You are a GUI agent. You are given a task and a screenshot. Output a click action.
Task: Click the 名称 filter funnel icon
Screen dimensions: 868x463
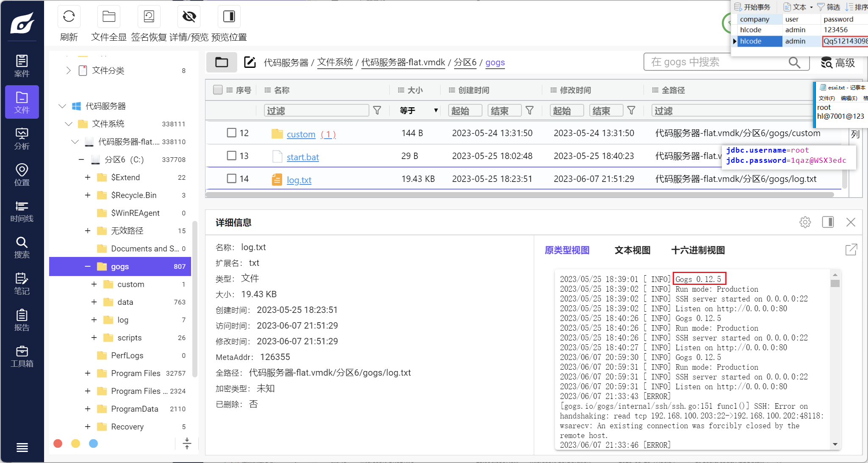click(377, 111)
